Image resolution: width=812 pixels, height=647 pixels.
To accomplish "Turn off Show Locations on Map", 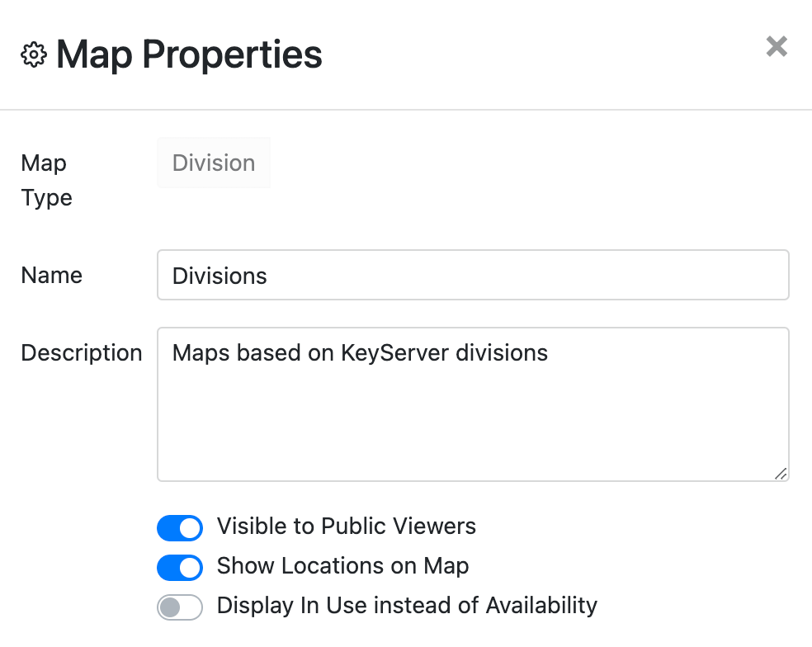I will pos(180,568).
